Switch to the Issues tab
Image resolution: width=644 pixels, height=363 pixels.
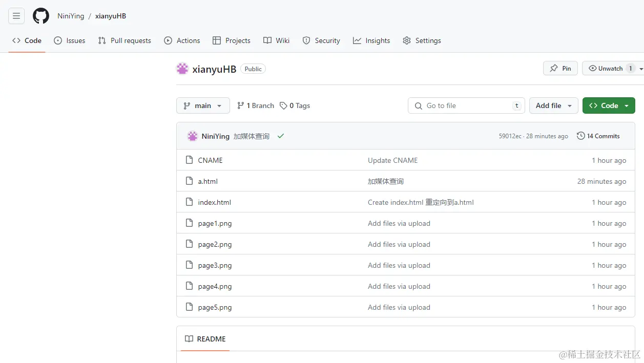point(70,40)
